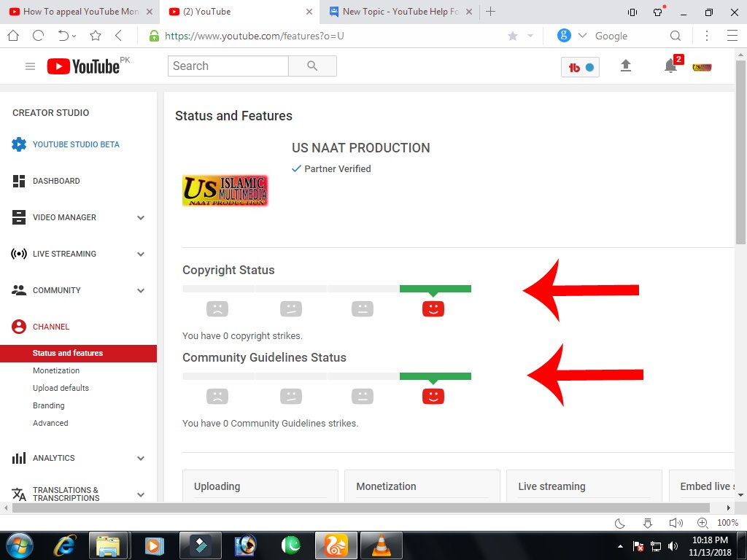Click the upload video arrow icon
Image resolution: width=747 pixels, height=560 pixels.
[625, 65]
